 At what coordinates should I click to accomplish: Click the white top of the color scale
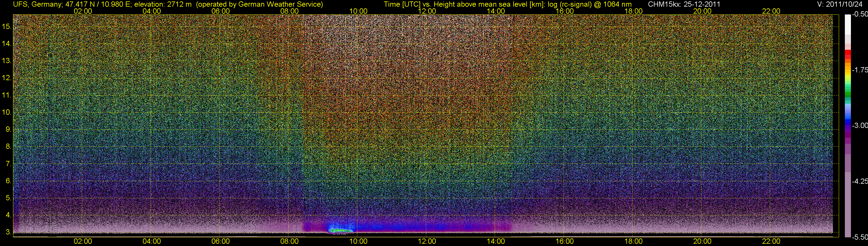[x=848, y=24]
